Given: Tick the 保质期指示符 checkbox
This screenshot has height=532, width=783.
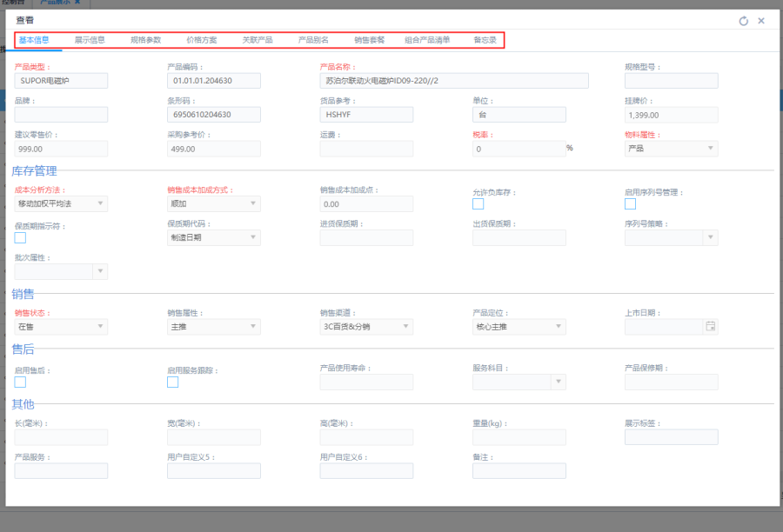Looking at the screenshot, I should (20, 238).
